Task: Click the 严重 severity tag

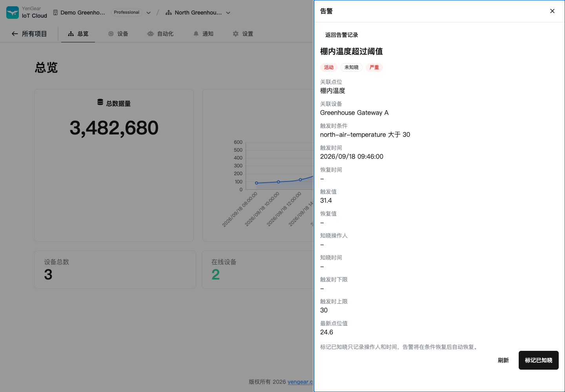Action: click(x=374, y=67)
